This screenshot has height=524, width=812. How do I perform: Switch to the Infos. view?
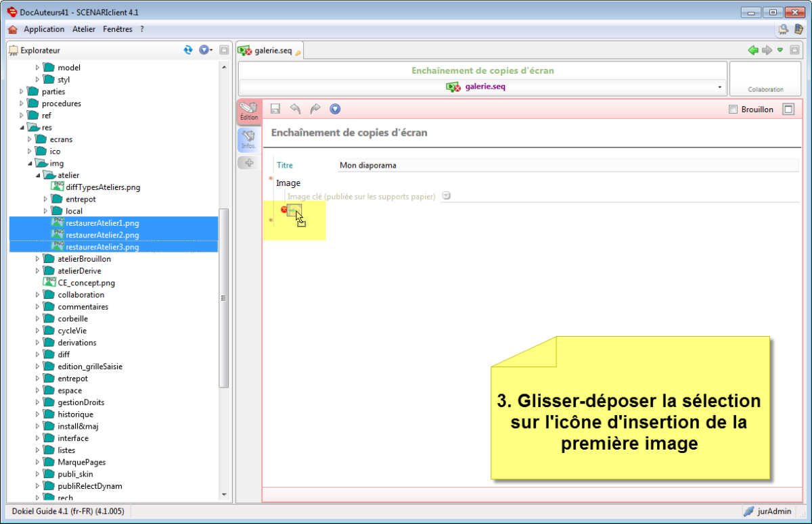point(249,139)
